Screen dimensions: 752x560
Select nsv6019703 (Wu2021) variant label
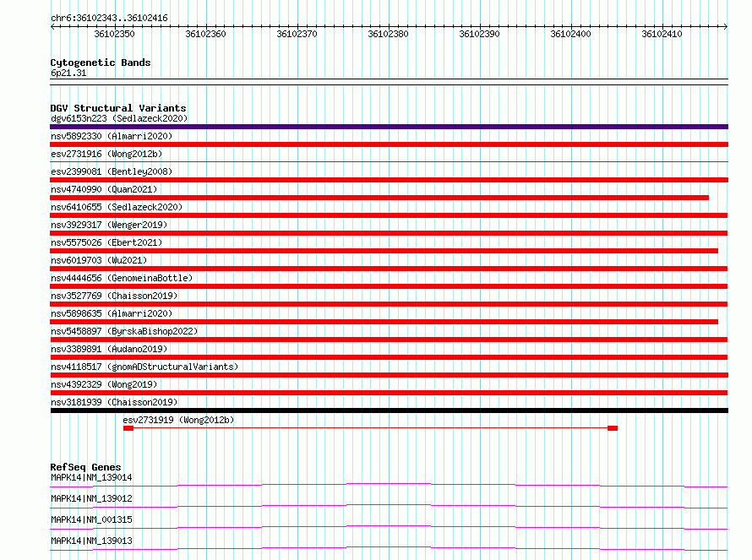click(99, 260)
